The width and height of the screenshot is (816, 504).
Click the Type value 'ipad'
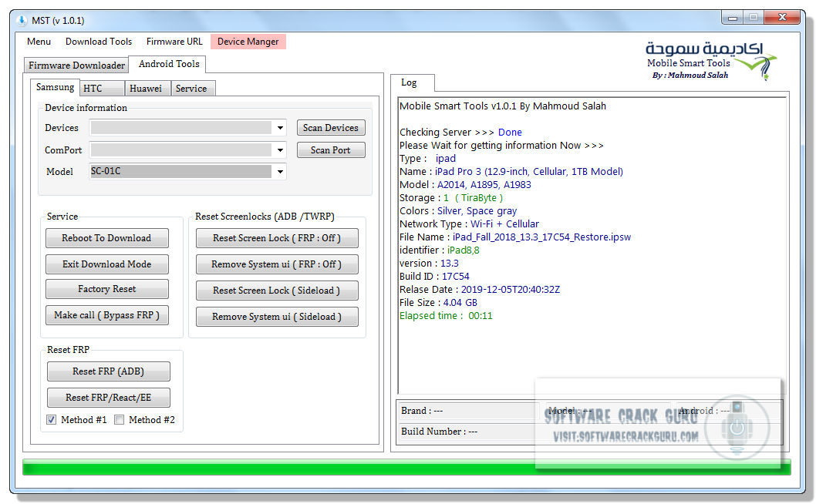coord(446,159)
